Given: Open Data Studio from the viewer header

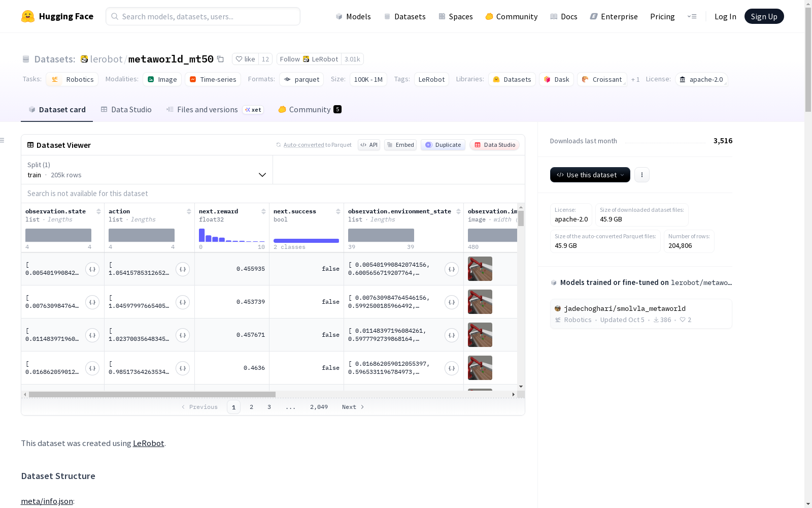Looking at the screenshot, I should point(495,145).
